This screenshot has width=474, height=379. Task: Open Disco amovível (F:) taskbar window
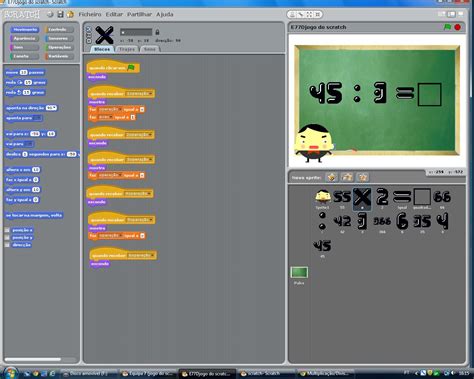point(89,374)
